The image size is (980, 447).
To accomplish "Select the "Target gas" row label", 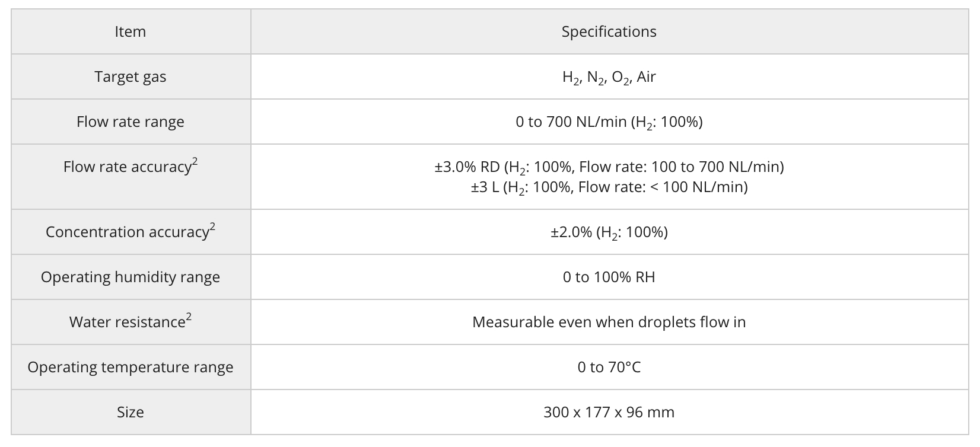I will click(x=130, y=77).
